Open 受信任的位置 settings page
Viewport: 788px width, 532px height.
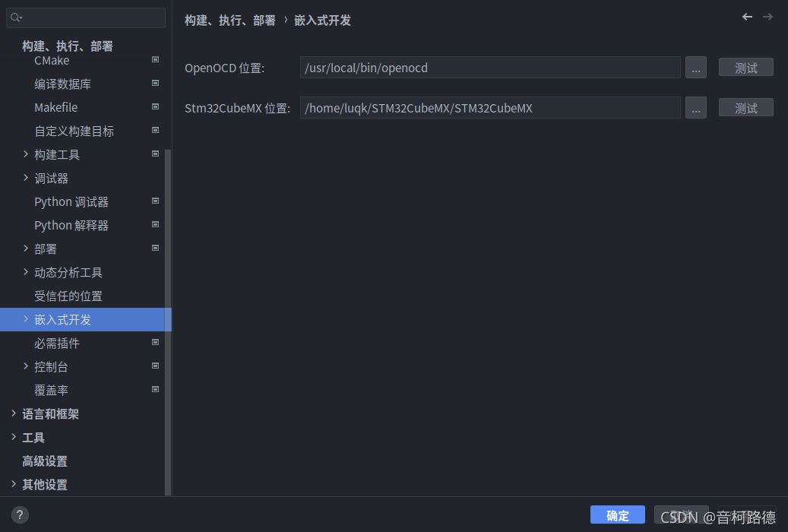coord(68,296)
